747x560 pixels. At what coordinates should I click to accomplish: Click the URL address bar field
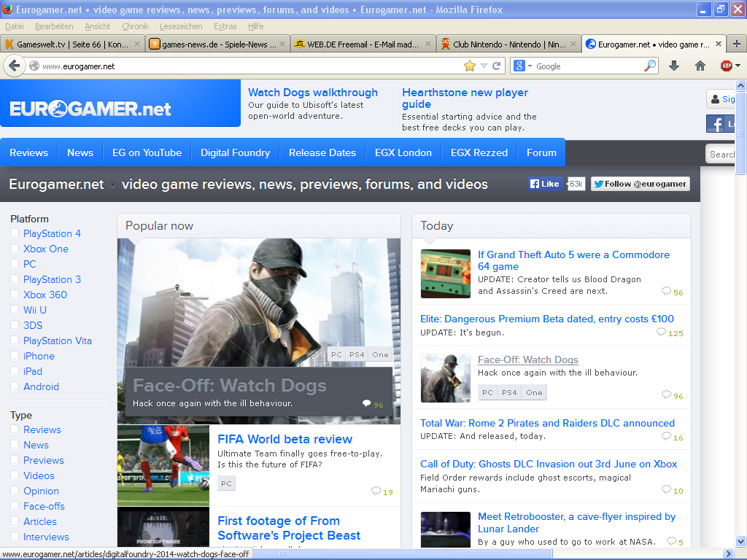(x=251, y=66)
